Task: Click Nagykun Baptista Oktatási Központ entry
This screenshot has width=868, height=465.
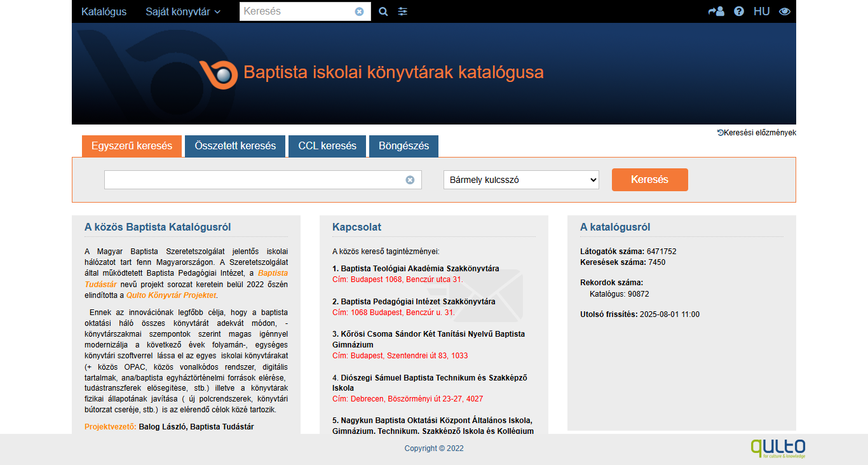Action: (x=433, y=426)
